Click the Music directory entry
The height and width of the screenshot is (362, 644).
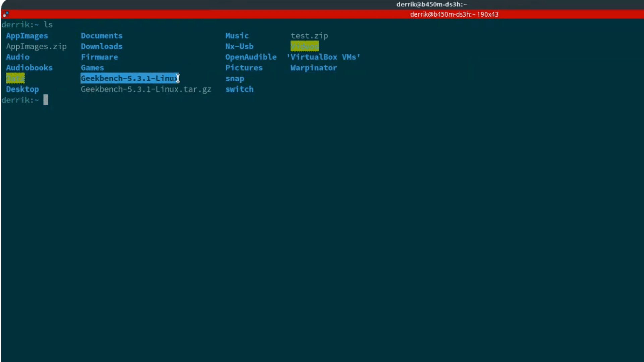coord(237,36)
